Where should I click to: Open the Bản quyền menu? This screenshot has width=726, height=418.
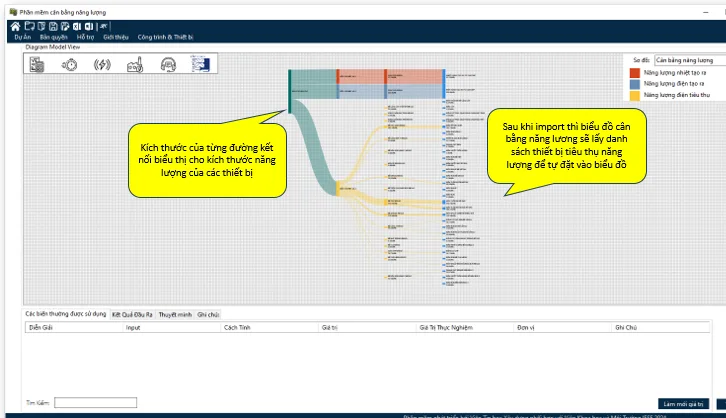tap(54, 37)
